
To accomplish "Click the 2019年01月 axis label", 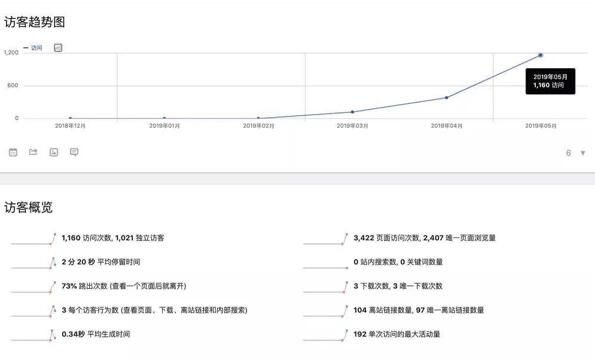I will tap(164, 126).
